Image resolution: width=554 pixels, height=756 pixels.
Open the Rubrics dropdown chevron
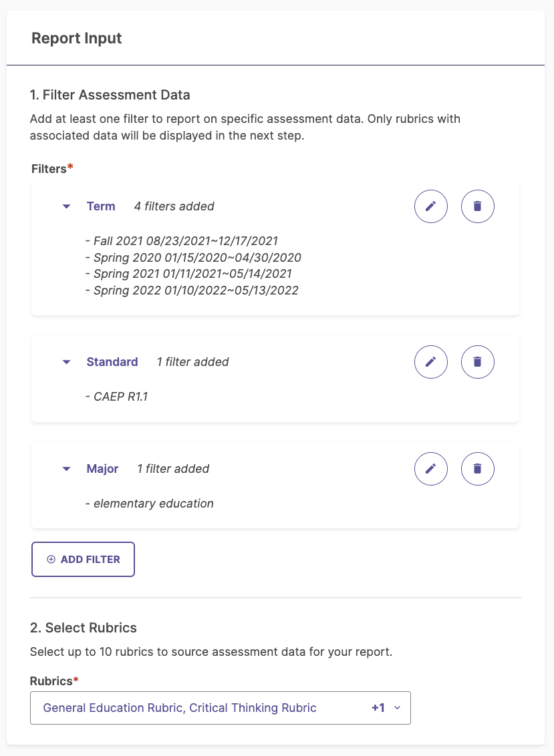[397, 708]
